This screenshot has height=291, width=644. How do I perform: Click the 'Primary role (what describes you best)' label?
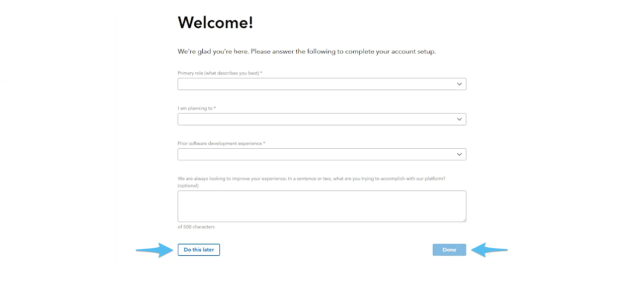[219, 73]
